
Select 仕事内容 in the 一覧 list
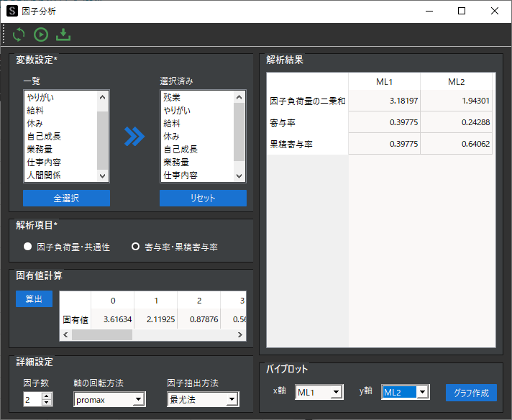click(x=61, y=163)
